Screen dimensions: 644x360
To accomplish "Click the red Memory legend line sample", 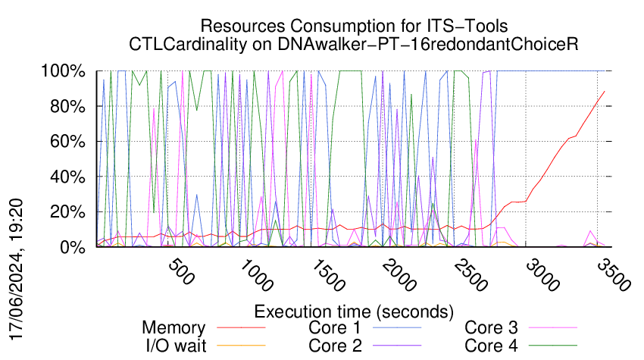I will pyautogui.click(x=241, y=328).
